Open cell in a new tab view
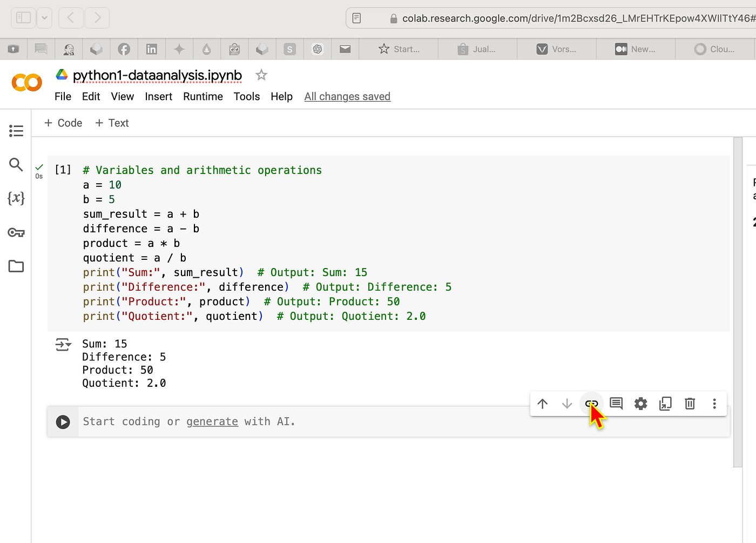Image resolution: width=756 pixels, height=543 pixels. point(665,403)
